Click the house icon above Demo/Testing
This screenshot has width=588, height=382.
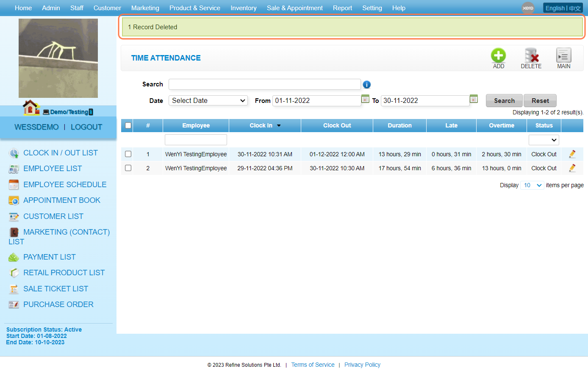coord(31,108)
